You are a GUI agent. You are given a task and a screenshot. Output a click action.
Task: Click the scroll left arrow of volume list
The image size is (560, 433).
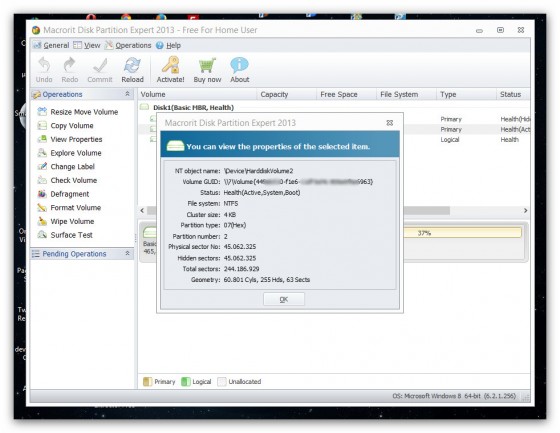point(142,210)
